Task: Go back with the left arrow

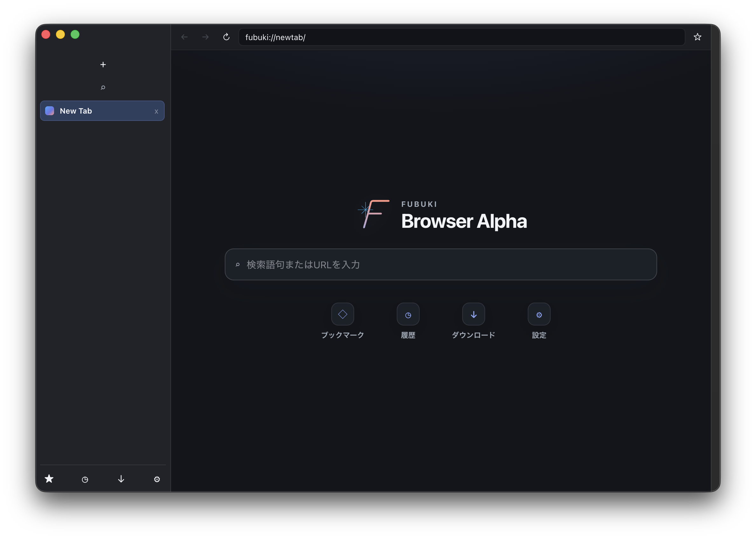Action: tap(185, 37)
